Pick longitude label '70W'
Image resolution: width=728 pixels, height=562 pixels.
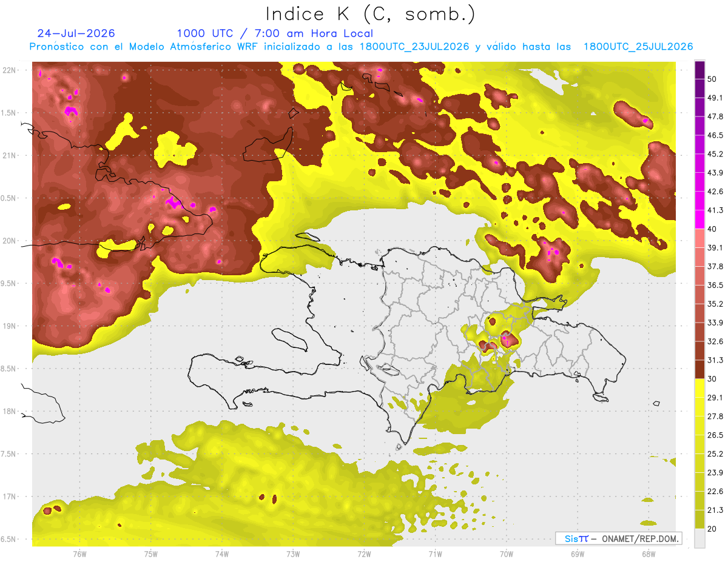pos(507,554)
